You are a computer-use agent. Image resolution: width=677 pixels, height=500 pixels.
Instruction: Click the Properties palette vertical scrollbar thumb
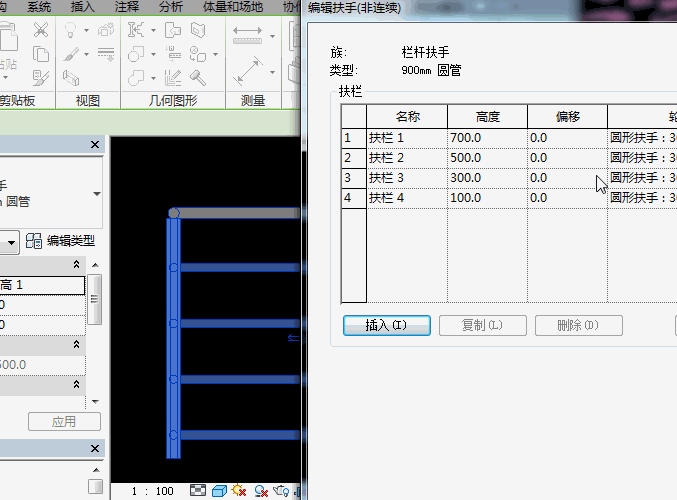[x=95, y=299]
